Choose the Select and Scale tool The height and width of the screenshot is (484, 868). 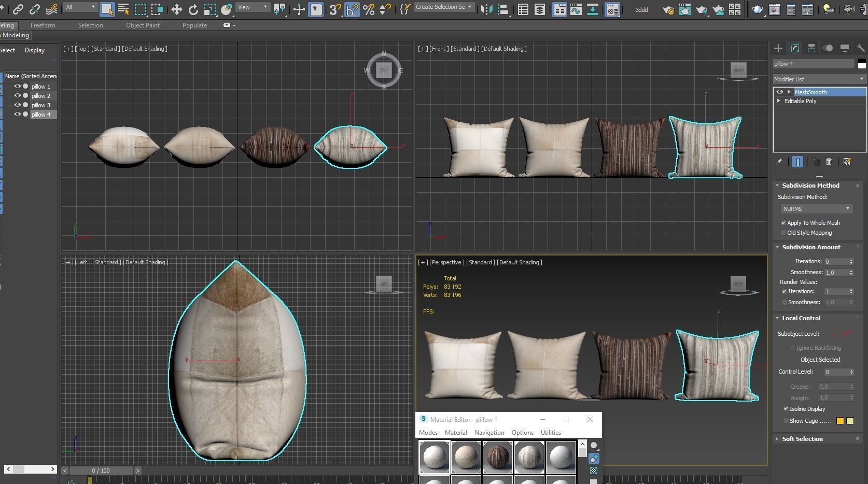click(x=209, y=9)
